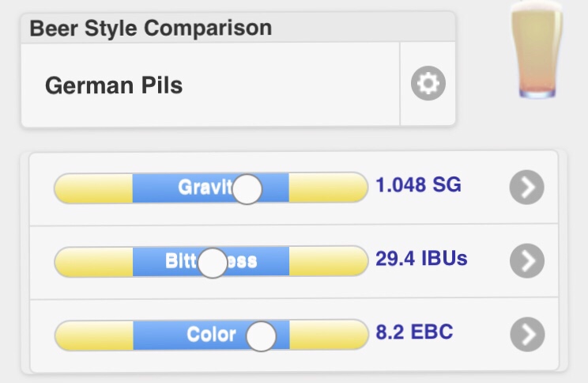Select the 29.4 IBUs bitterness value

click(x=421, y=259)
